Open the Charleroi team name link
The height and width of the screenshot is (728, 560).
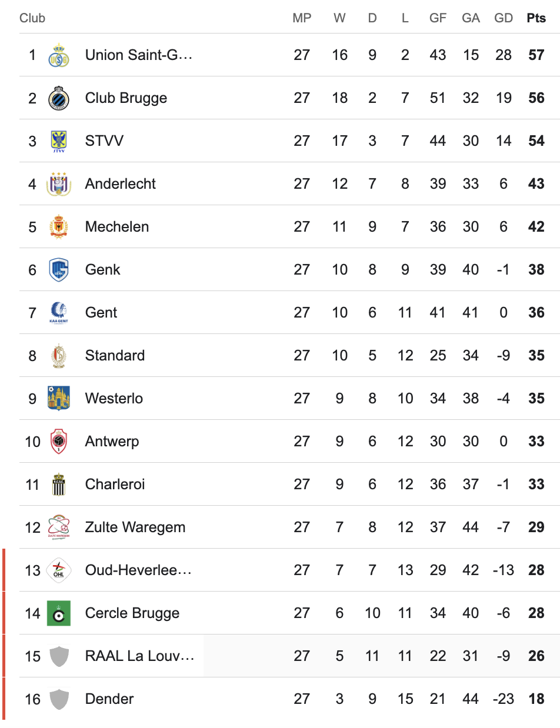[x=115, y=485]
